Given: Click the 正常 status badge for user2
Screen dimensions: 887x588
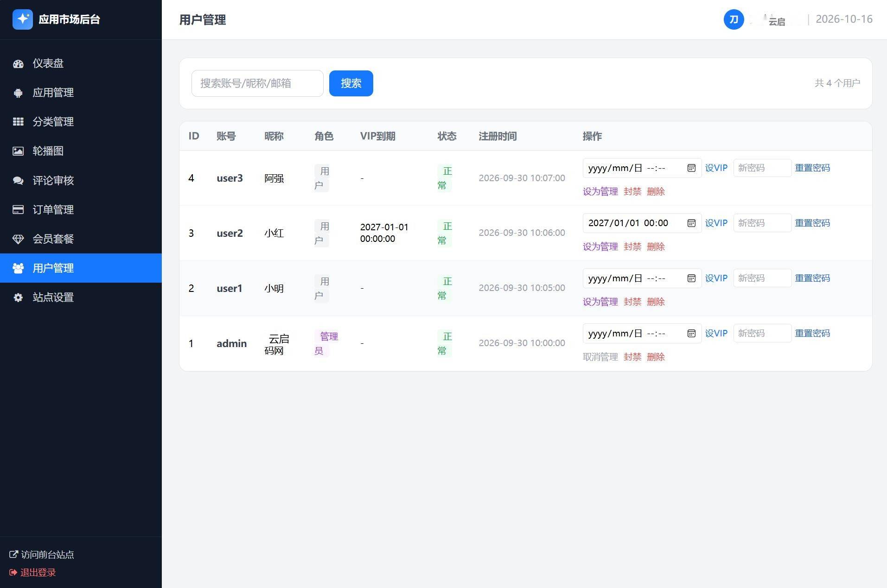Looking at the screenshot, I should pos(444,234).
